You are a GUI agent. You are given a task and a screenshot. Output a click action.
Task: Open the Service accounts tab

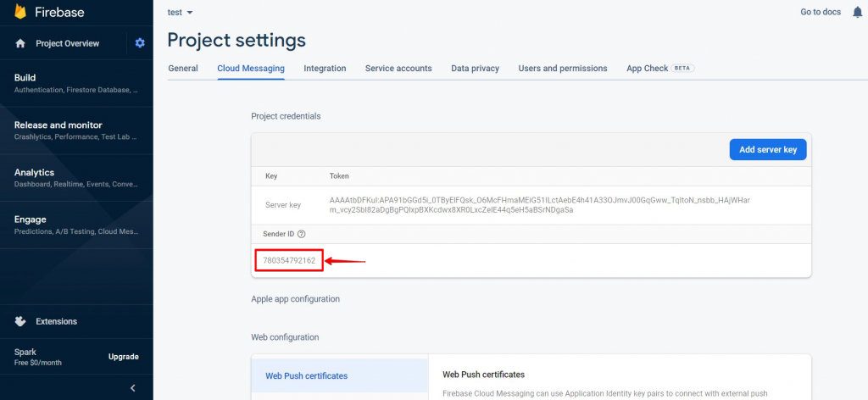[x=398, y=68]
